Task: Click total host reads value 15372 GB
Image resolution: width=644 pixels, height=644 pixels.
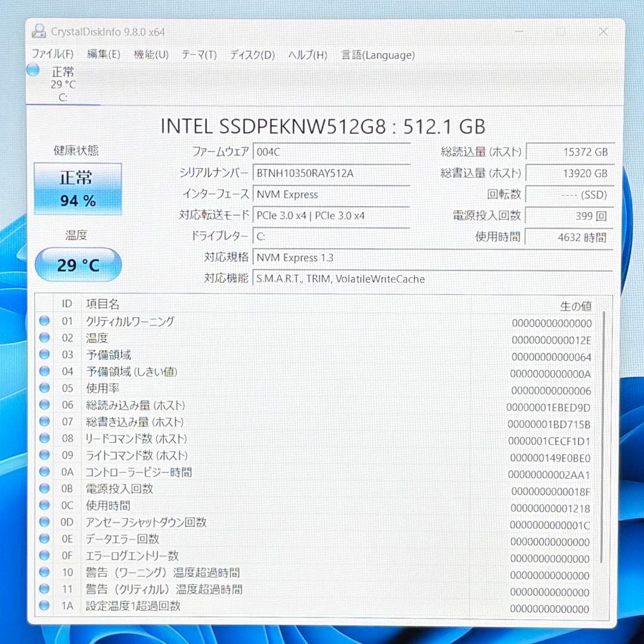Action: pos(570,152)
